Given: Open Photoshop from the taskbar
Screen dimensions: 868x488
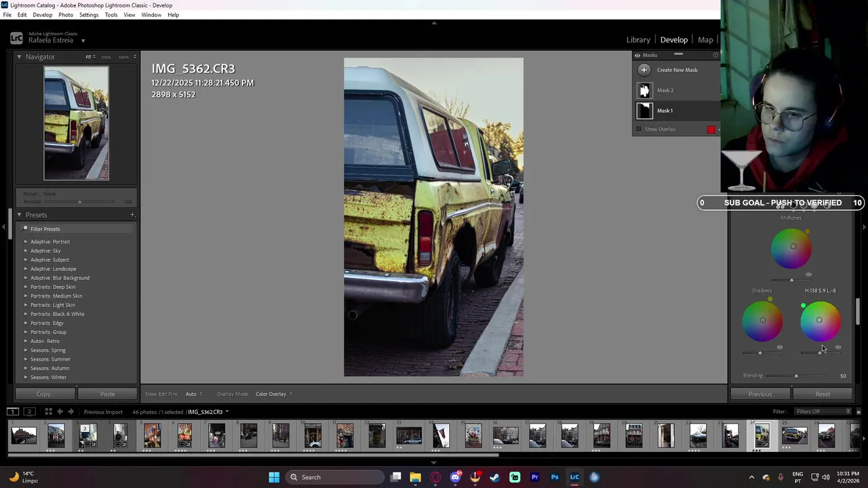Looking at the screenshot, I should [555, 477].
